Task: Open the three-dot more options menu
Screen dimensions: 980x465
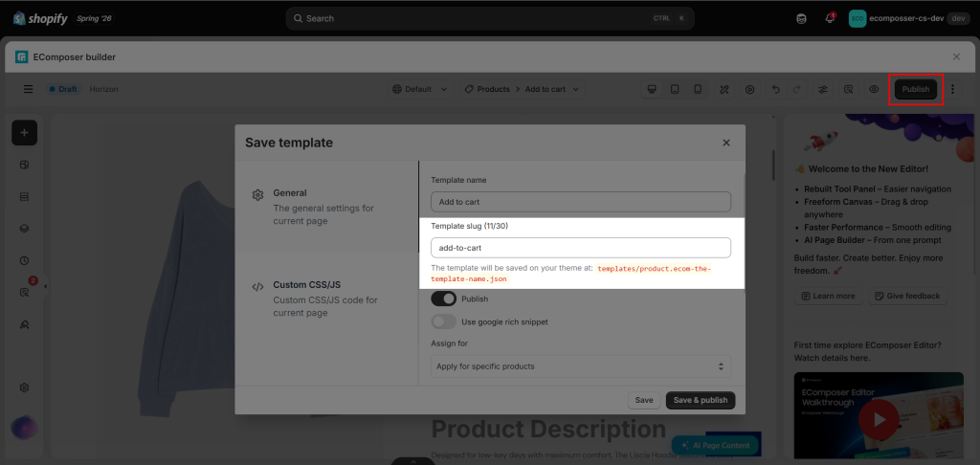Action: 952,89
